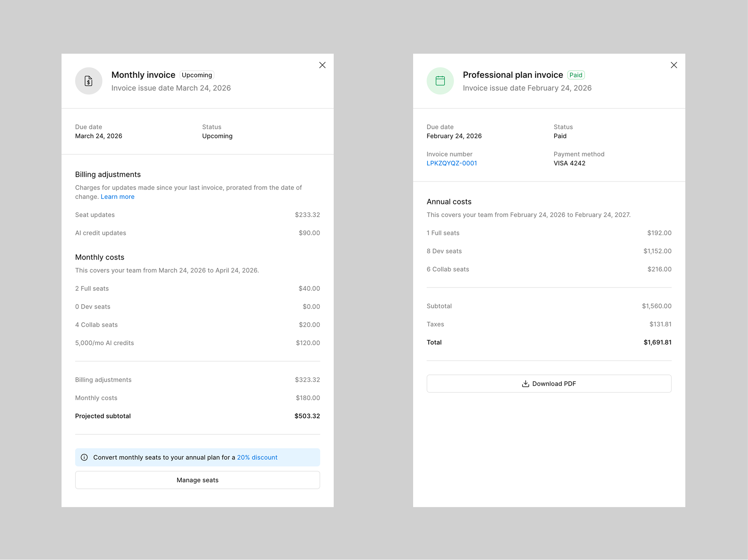
Task: Click the Upcoming status badge
Action: point(197,75)
